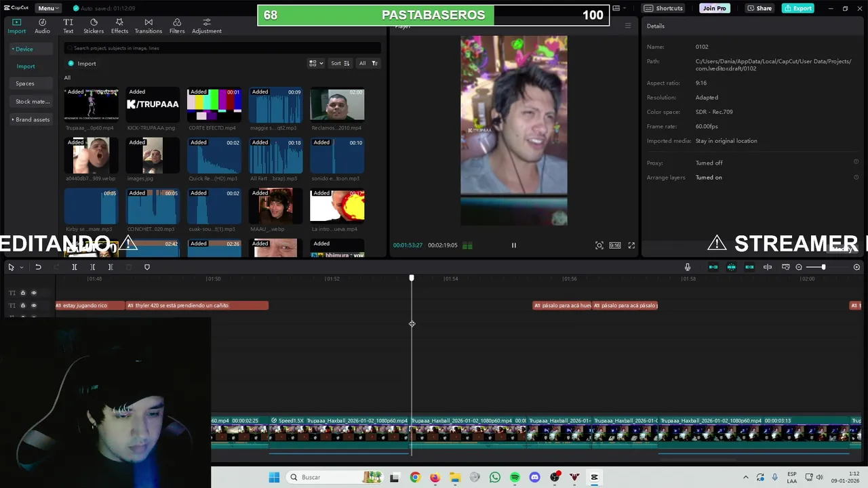This screenshot has height=488, width=868.
Task: Open timeline cover/preview settings icon
Action: (786, 267)
